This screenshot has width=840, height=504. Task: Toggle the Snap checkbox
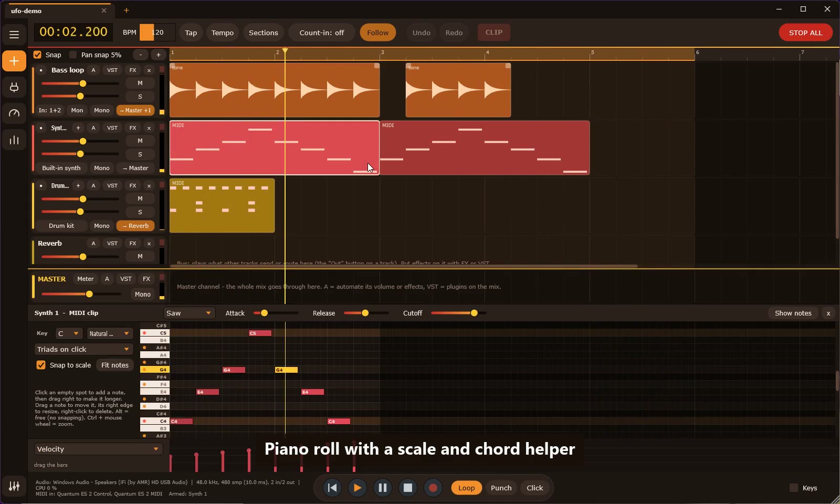(37, 55)
